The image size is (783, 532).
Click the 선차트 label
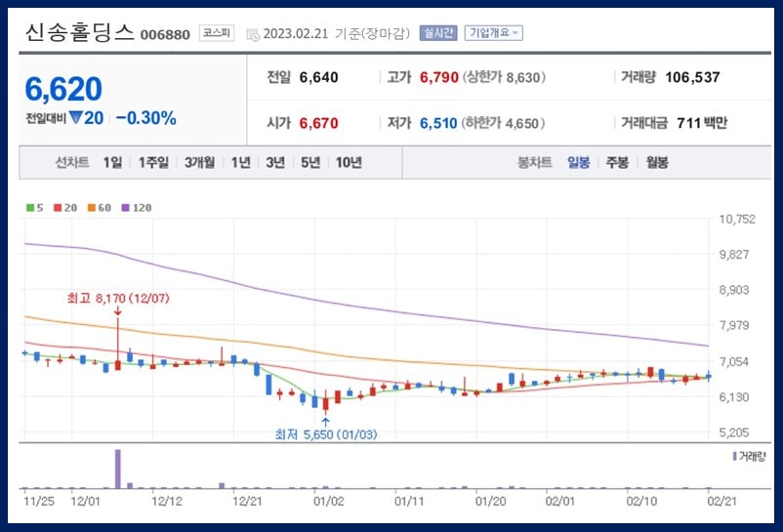point(72,163)
